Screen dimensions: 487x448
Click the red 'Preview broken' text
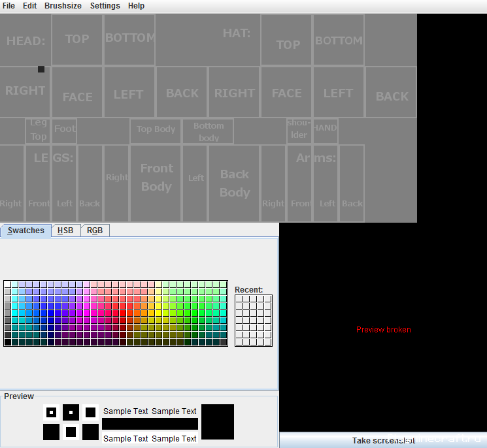tap(383, 330)
